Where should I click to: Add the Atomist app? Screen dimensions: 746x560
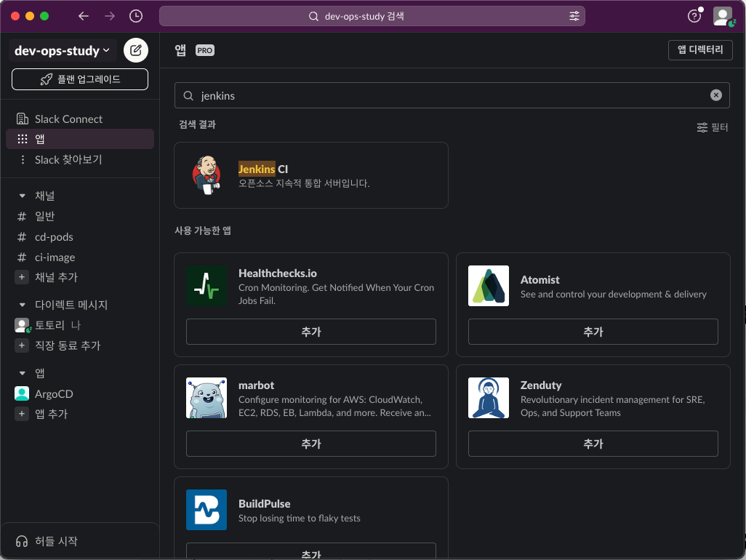pos(593,332)
